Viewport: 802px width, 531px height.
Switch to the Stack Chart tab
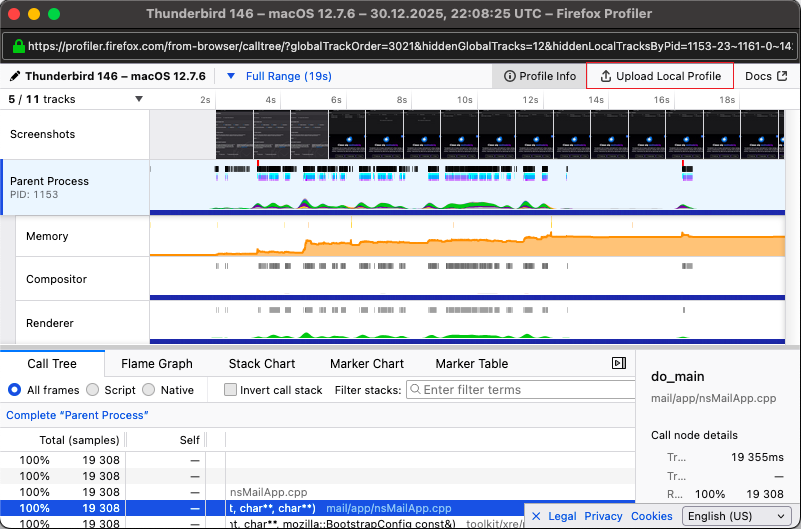pyautogui.click(x=261, y=364)
